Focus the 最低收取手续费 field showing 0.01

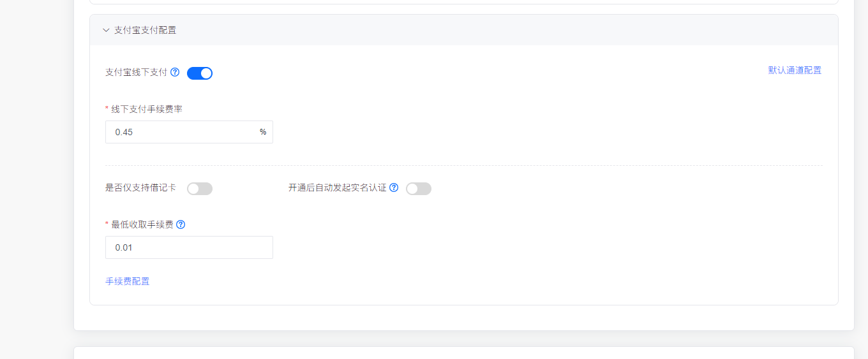click(189, 247)
